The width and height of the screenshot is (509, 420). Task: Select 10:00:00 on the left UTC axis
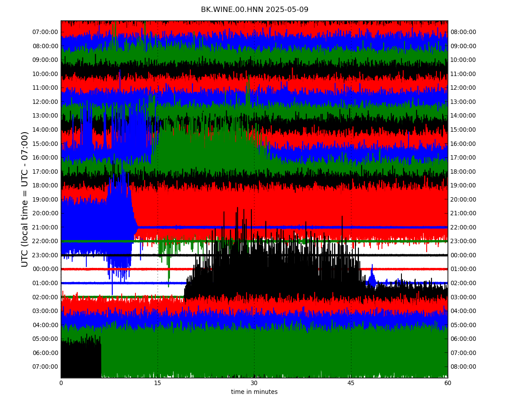pos(46,74)
